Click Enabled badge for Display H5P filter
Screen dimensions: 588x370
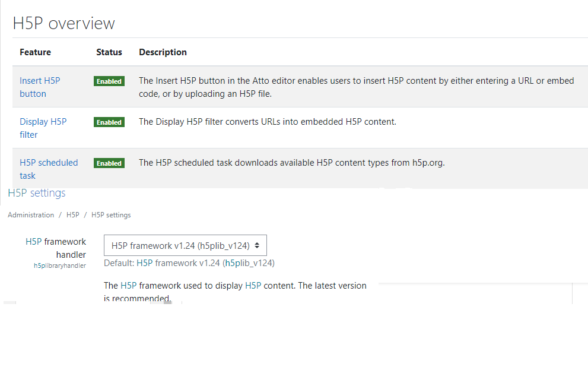pyautogui.click(x=109, y=122)
